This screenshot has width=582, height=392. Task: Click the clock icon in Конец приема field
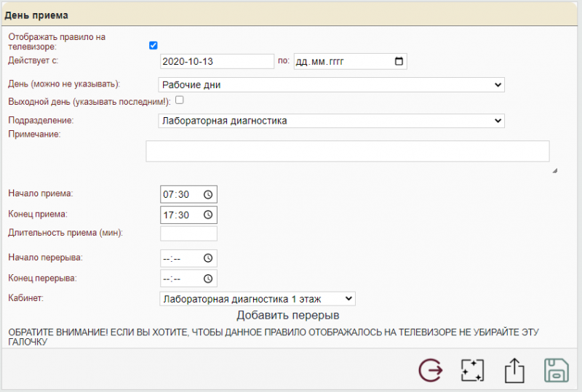tap(208, 215)
